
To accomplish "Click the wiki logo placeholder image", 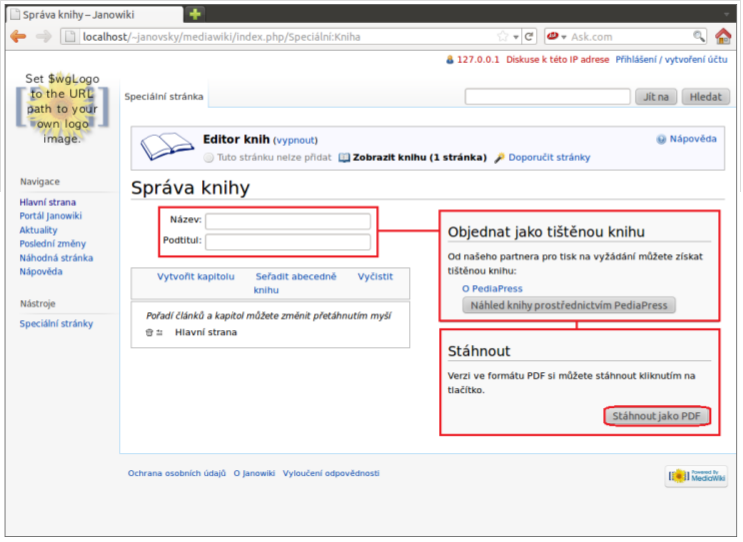I will (x=62, y=108).
